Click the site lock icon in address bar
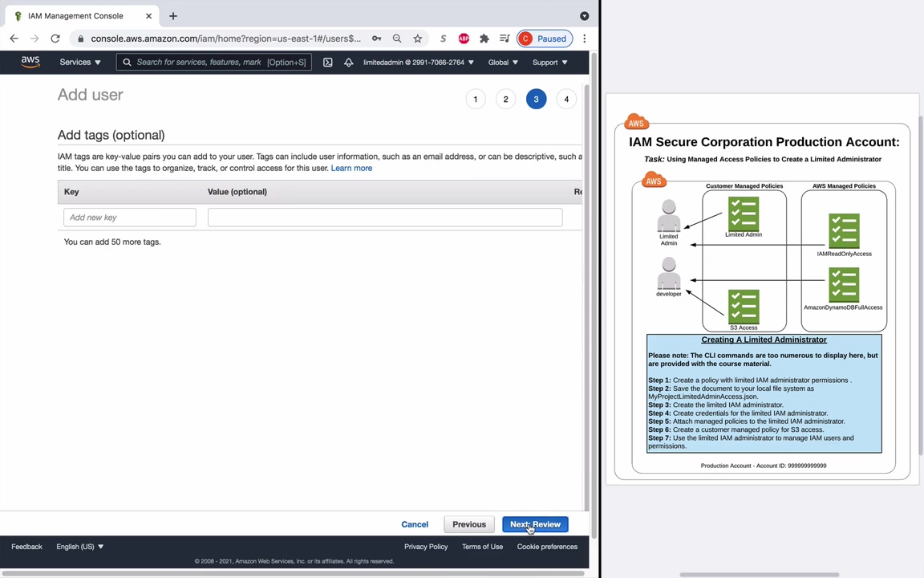The width and height of the screenshot is (924, 578). [x=81, y=39]
